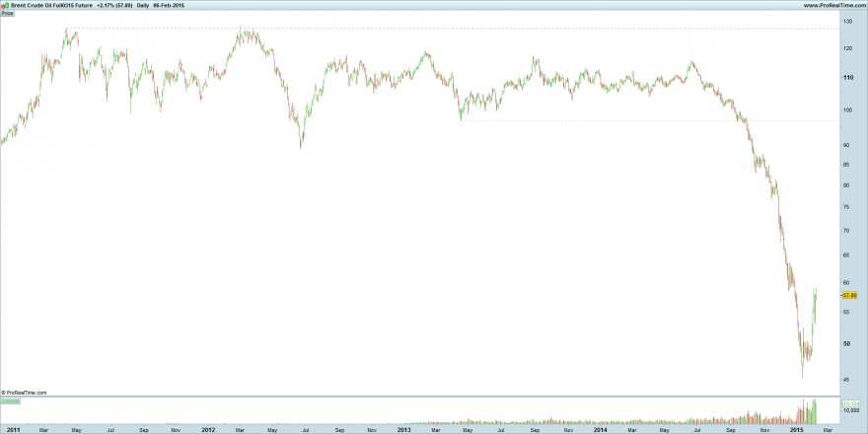Screen dimensions: 868x434
Task: Click the 'Brent Crude Oil Full0315 Future' title
Action: [x=51, y=5]
